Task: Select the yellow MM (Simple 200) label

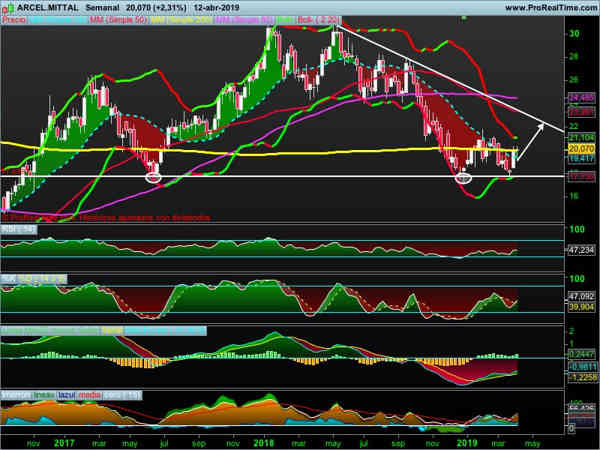Action: coord(181,20)
